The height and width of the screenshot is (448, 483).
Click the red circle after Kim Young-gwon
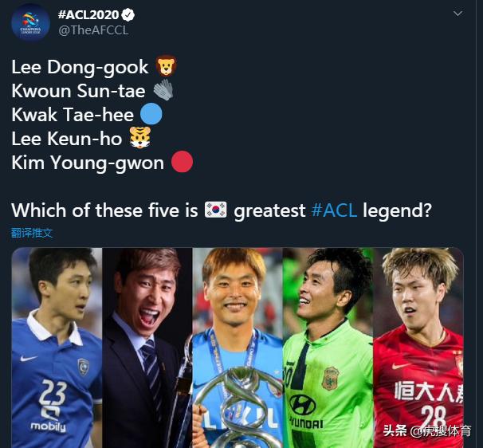(182, 162)
